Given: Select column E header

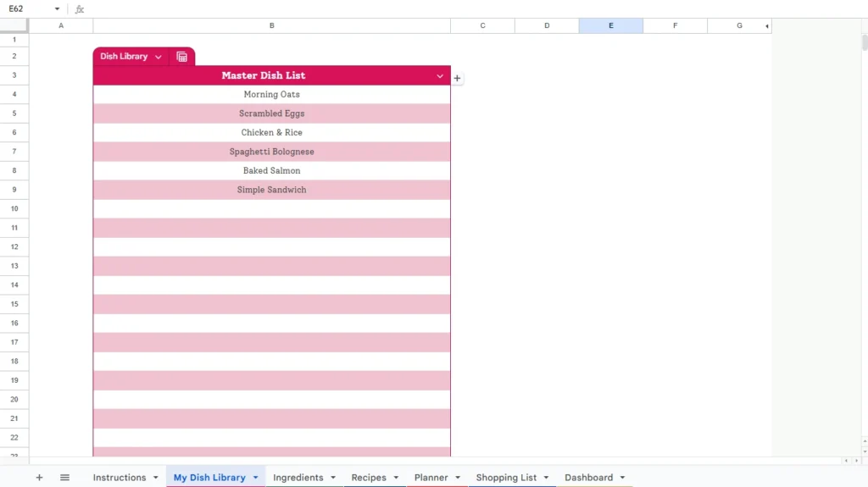Looking at the screenshot, I should pyautogui.click(x=611, y=25).
